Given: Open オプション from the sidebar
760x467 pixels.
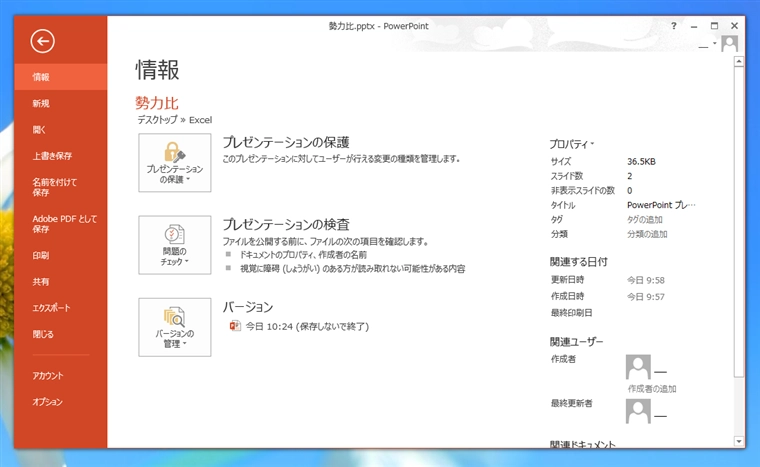Looking at the screenshot, I should pyautogui.click(x=47, y=402).
